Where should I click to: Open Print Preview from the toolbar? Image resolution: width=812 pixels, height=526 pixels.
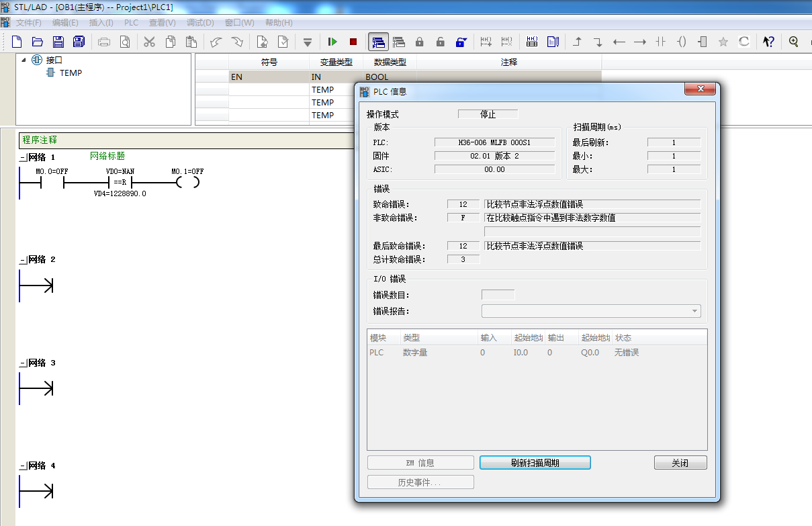125,42
